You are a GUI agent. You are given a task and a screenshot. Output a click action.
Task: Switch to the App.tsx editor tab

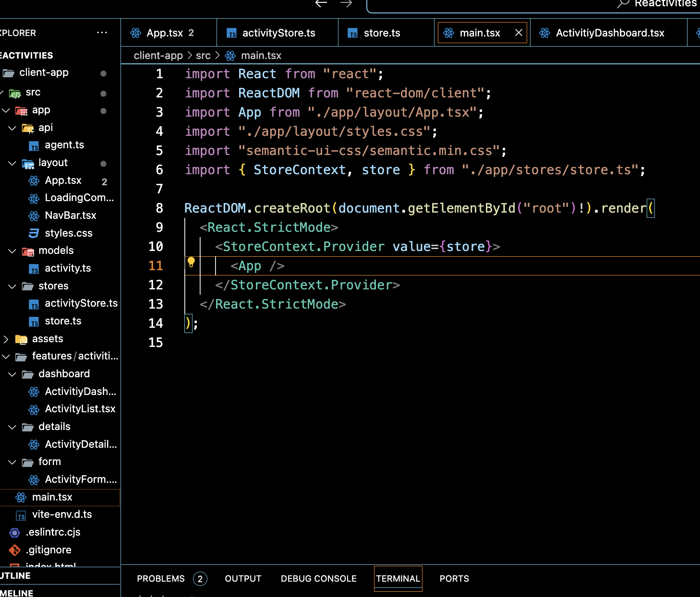165,33
